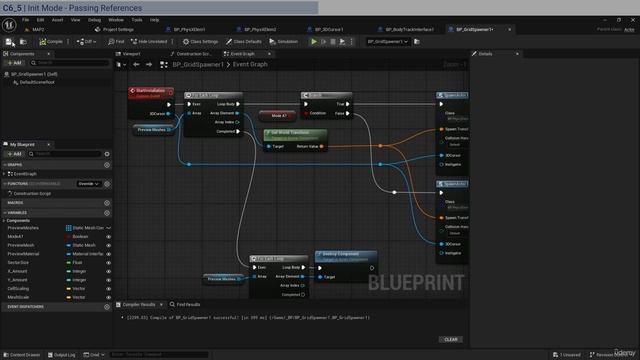Open the PreviewMeshes type dropdown arrow

[109, 228]
